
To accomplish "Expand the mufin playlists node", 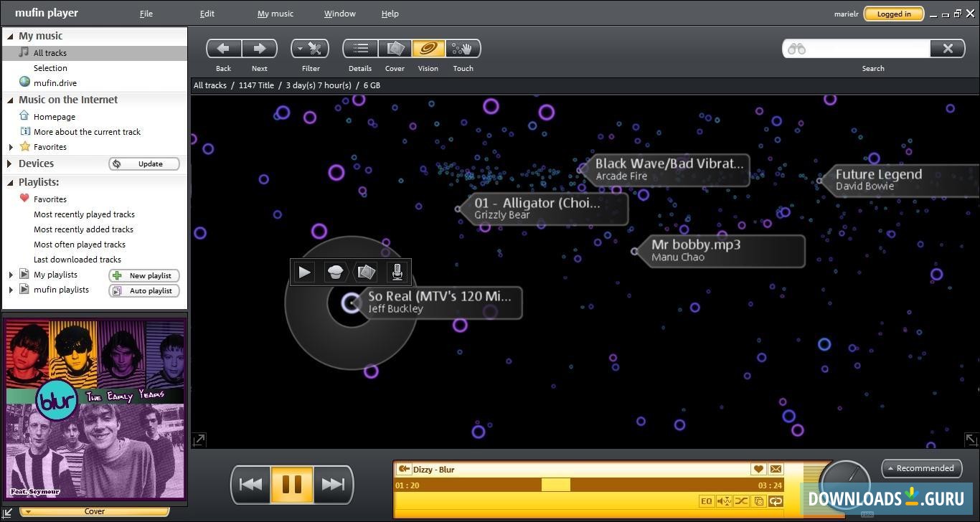I will (11, 290).
